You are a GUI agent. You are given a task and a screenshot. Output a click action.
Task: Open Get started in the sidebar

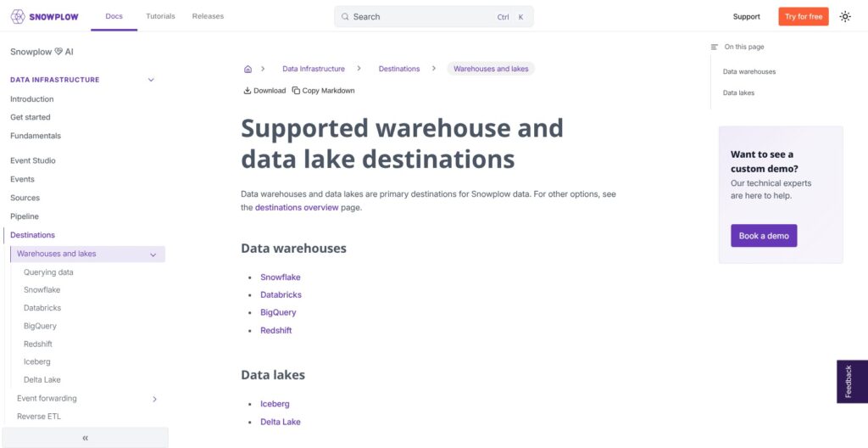click(30, 118)
